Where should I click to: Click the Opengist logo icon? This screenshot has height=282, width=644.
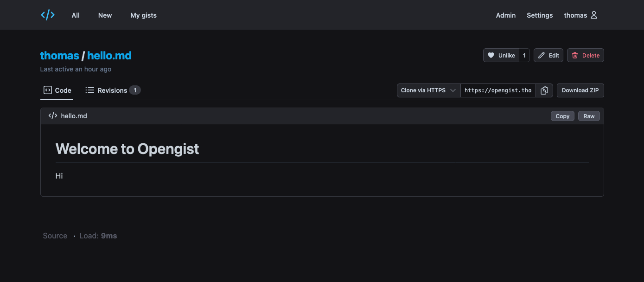click(48, 15)
